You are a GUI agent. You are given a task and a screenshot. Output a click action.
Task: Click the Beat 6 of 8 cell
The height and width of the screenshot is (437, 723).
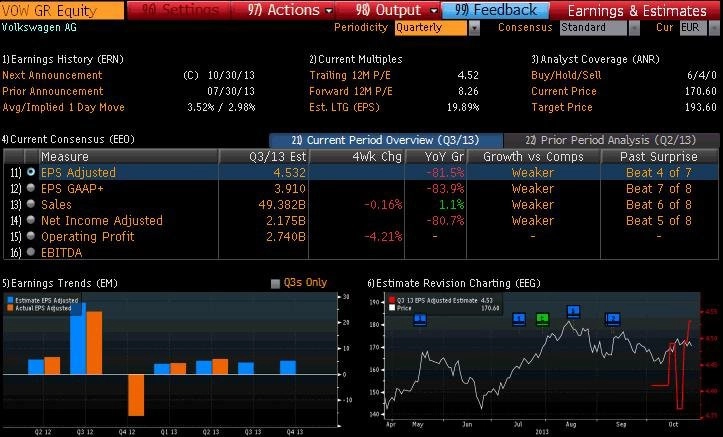point(659,205)
